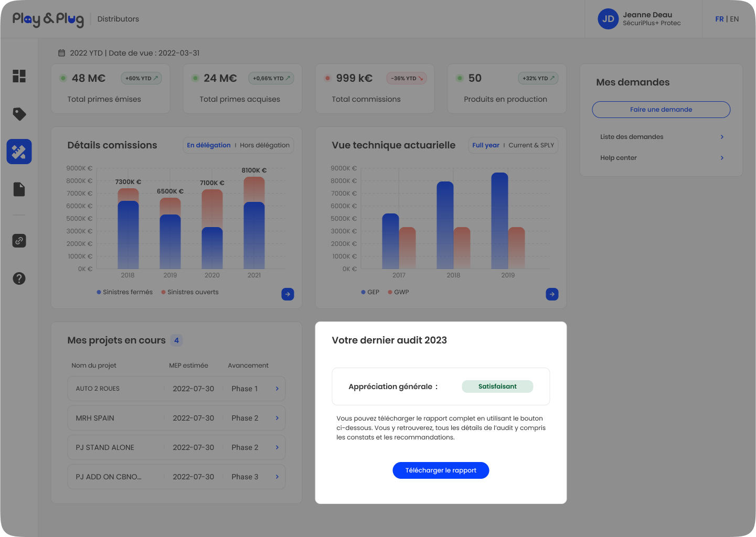Select the ruler and pencil sidebar icon
The image size is (756, 537).
click(19, 152)
